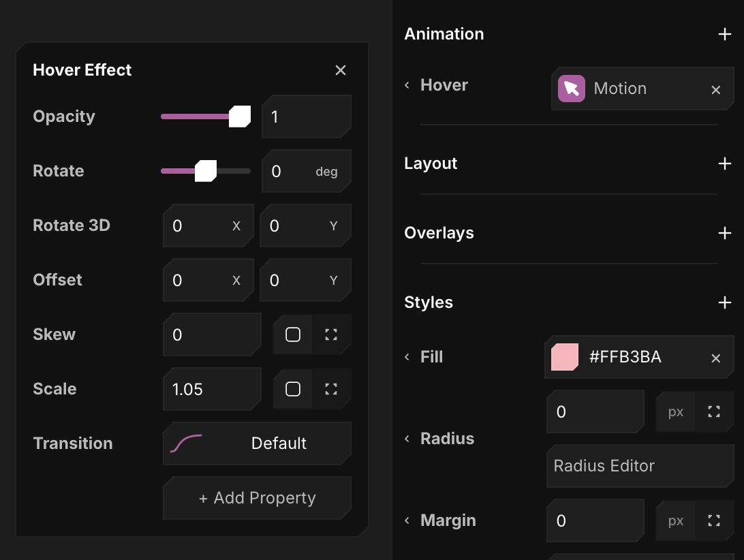Open the pink Fill color swatch
744x560 pixels.
pyautogui.click(x=565, y=357)
